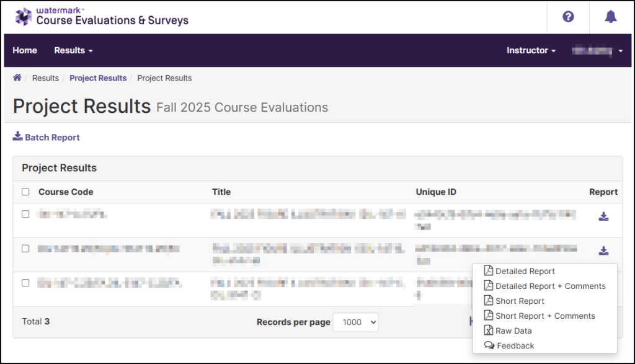Click the Report download icon on the second course row
Screen dimensions: 635x364
(603, 251)
